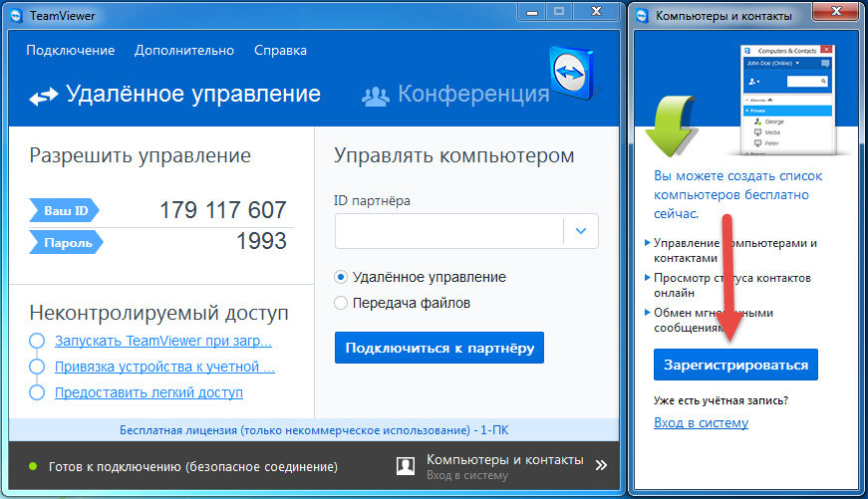Select the Удалённое управление radio button
Image resolution: width=868 pixels, height=499 pixels.
341,277
